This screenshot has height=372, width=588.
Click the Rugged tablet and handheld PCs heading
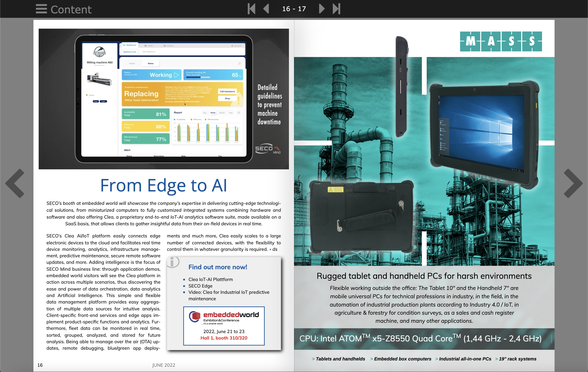click(x=424, y=276)
